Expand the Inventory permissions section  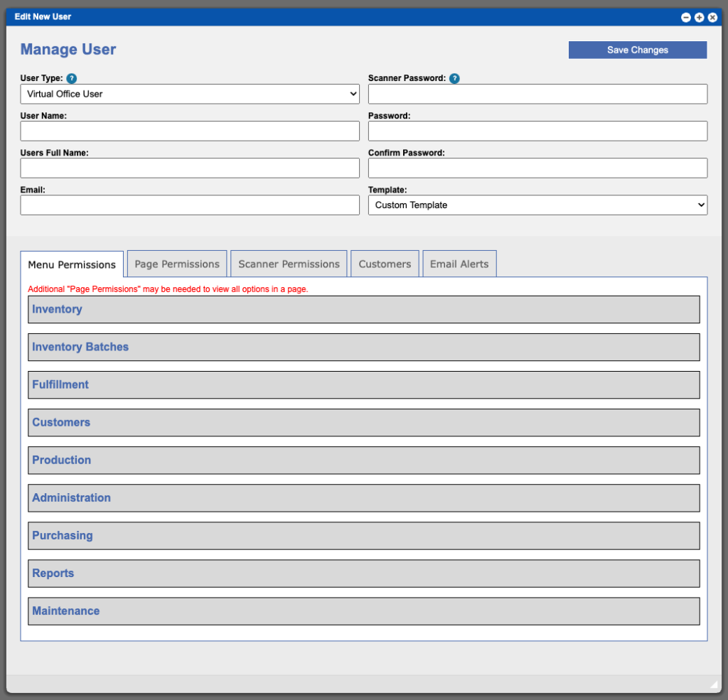[363, 309]
